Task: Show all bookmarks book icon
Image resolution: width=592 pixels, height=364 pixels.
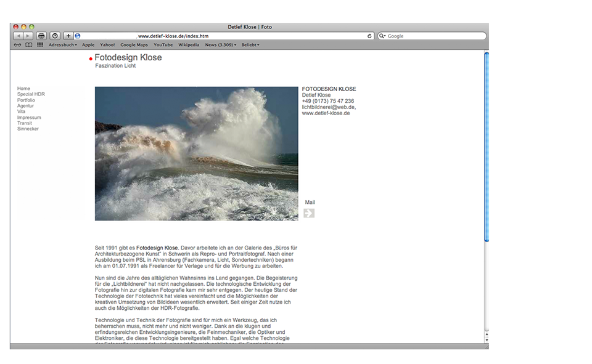Action: click(28, 45)
